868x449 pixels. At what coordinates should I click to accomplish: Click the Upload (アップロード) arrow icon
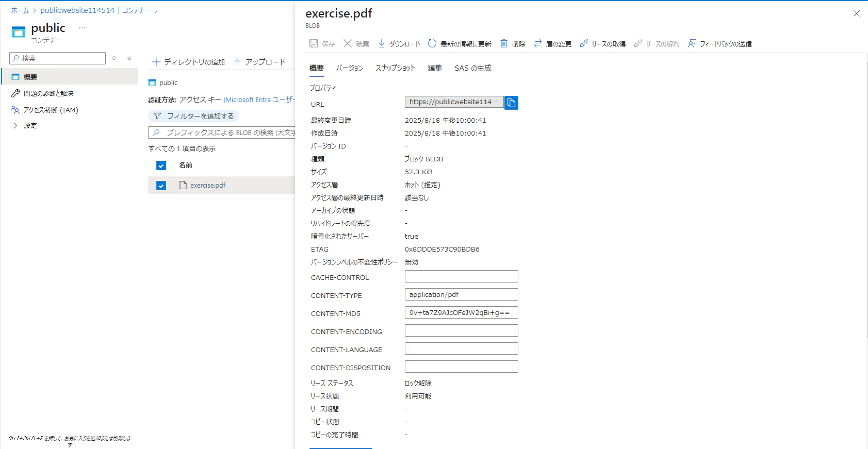tap(237, 62)
